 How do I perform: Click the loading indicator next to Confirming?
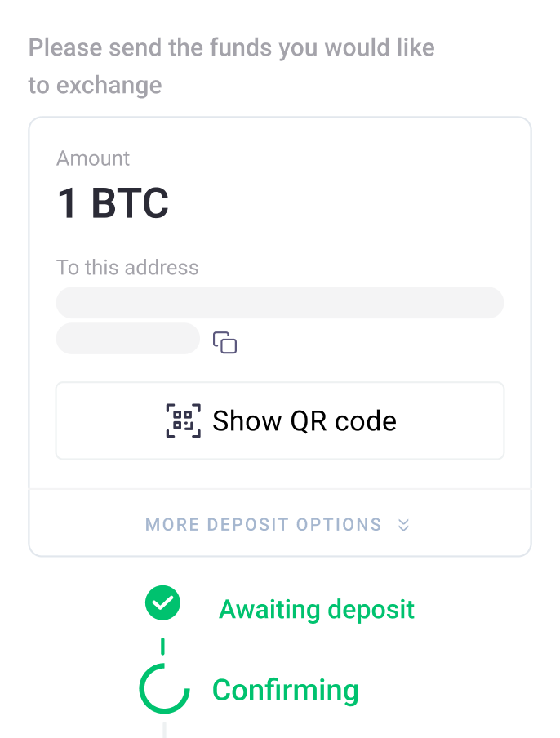(x=164, y=690)
